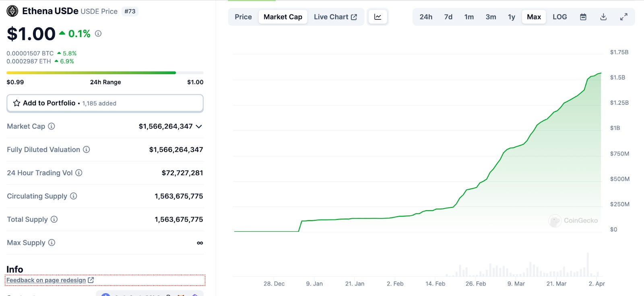Viewport: 644px width, 296px height.
Task: Click Add to Portfolio button
Action: [105, 103]
